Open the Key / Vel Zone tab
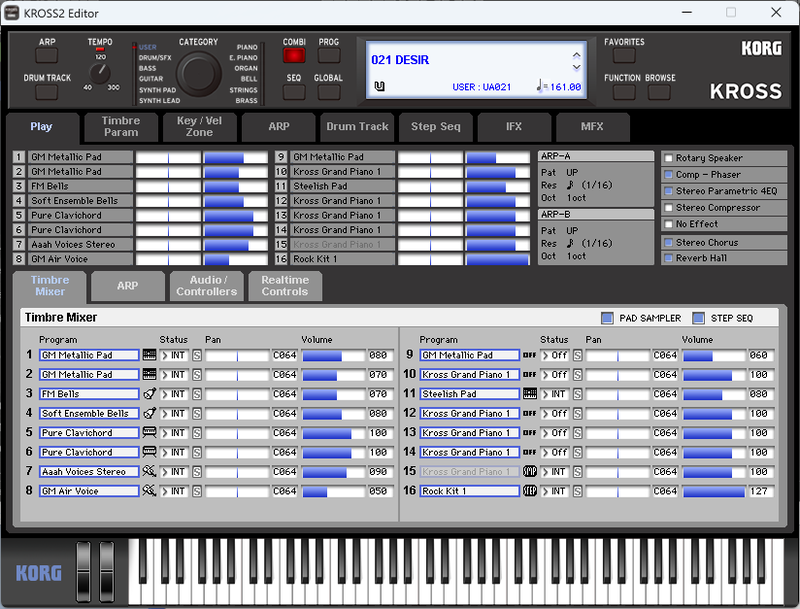Image resolution: width=800 pixels, height=609 pixels. [199, 126]
